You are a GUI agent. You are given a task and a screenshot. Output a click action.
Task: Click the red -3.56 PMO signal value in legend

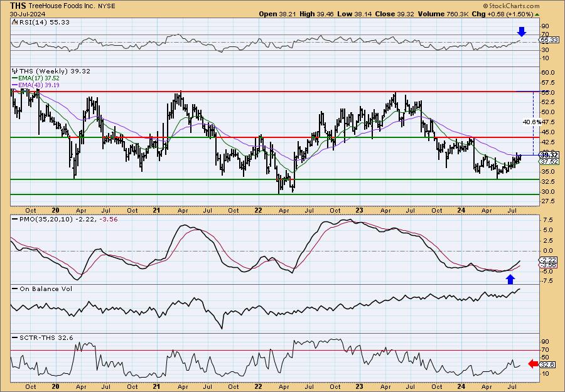[110, 220]
